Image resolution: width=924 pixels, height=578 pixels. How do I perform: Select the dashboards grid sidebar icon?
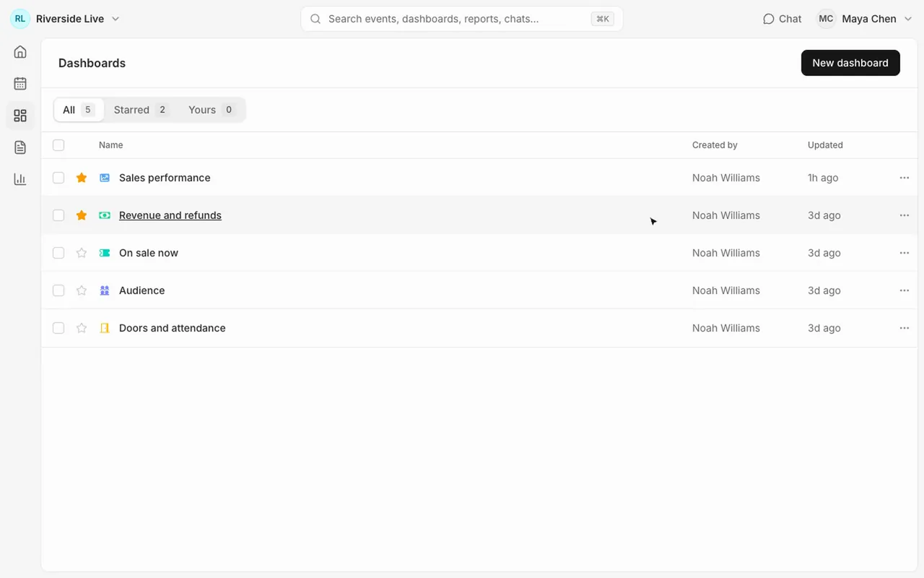[20, 116]
